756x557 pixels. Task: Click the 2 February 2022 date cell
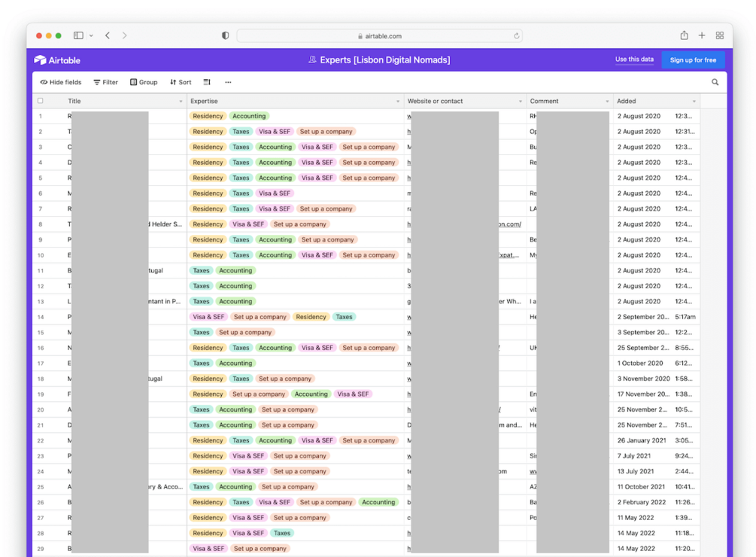[x=641, y=502]
